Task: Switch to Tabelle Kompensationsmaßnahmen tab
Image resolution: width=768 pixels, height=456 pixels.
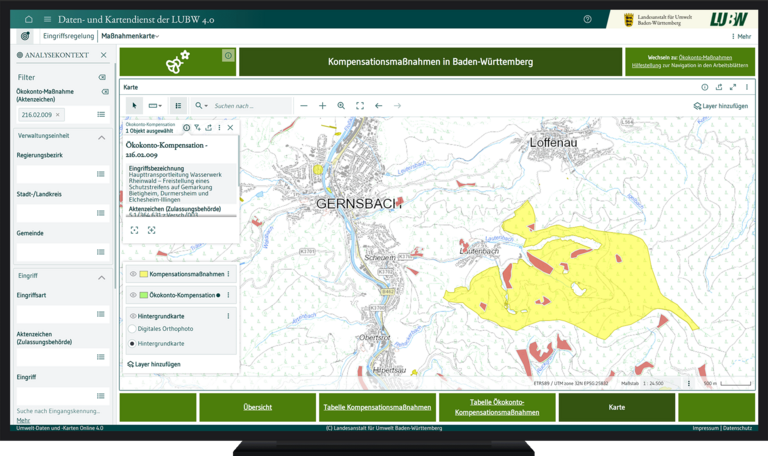Action: (x=377, y=407)
